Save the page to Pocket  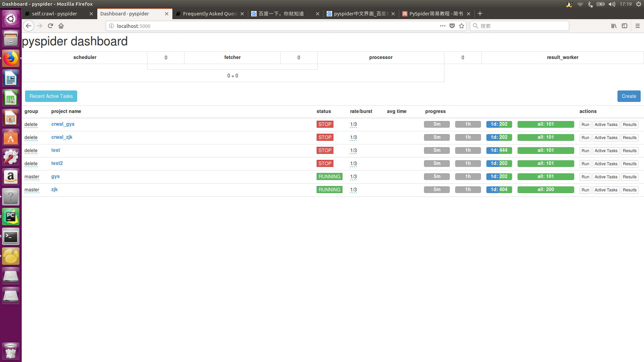pos(452,26)
